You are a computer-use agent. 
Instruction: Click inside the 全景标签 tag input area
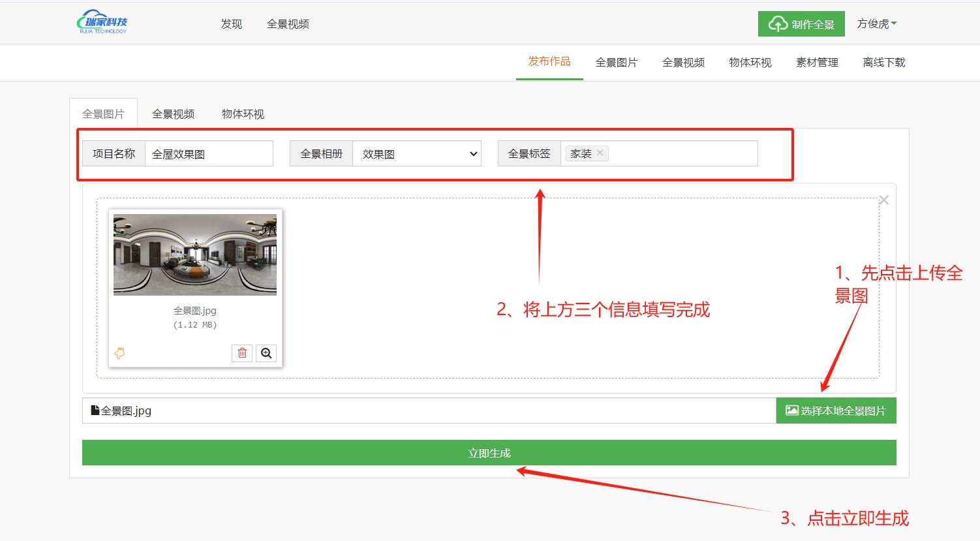[x=682, y=154]
